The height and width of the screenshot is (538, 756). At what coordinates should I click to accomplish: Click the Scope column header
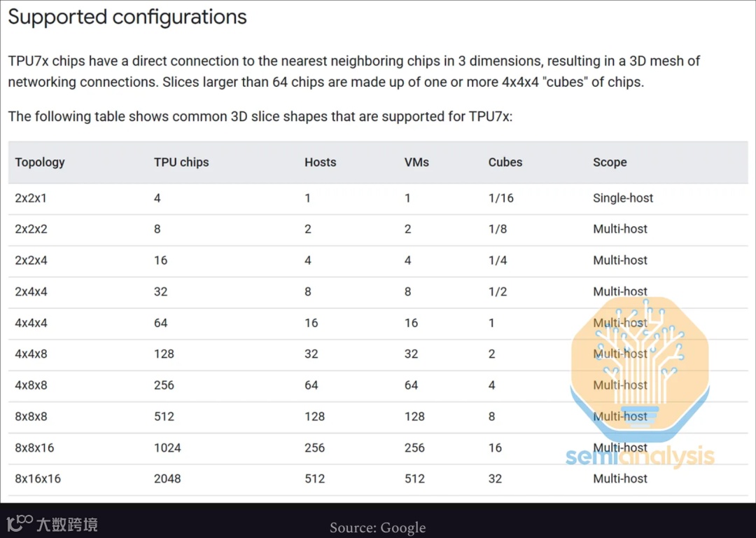pos(610,162)
